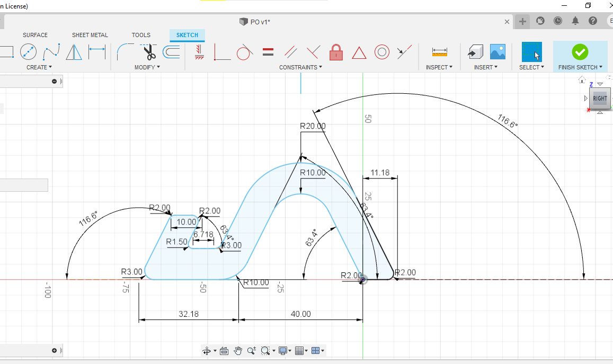Switch to the SURFACE tab
613x364 pixels.
click(x=35, y=35)
